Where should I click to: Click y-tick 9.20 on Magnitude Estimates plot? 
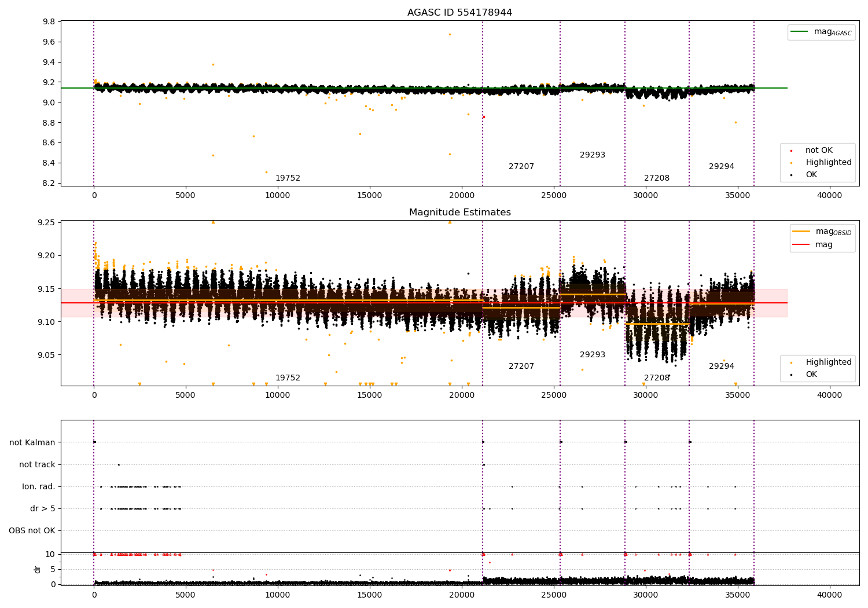point(47,256)
